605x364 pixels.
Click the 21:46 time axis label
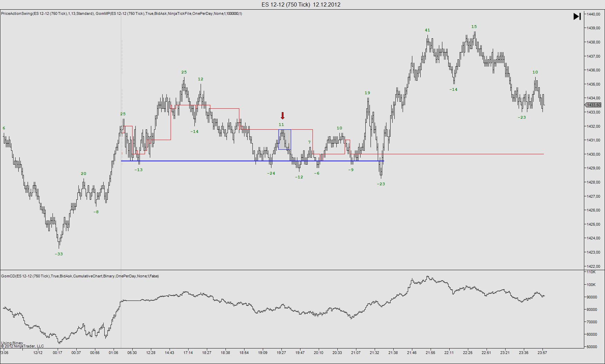412,353
